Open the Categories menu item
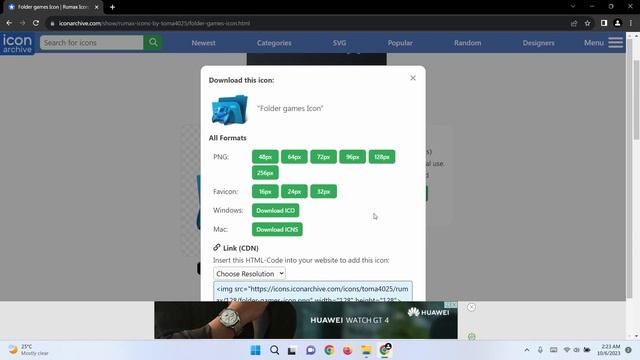Image resolution: width=640 pixels, height=360 pixels. pyautogui.click(x=274, y=43)
